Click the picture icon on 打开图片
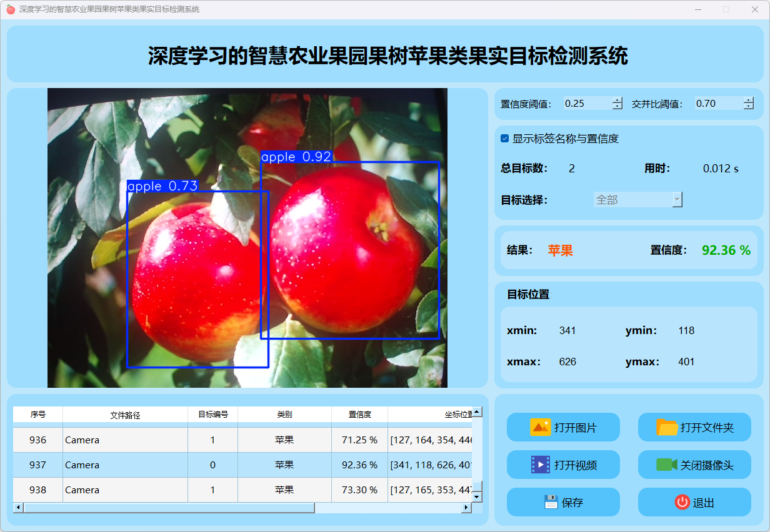 540,427
